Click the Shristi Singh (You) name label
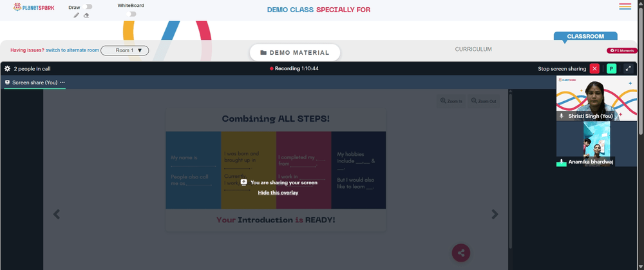Image resolution: width=644 pixels, height=270 pixels. coord(591,116)
